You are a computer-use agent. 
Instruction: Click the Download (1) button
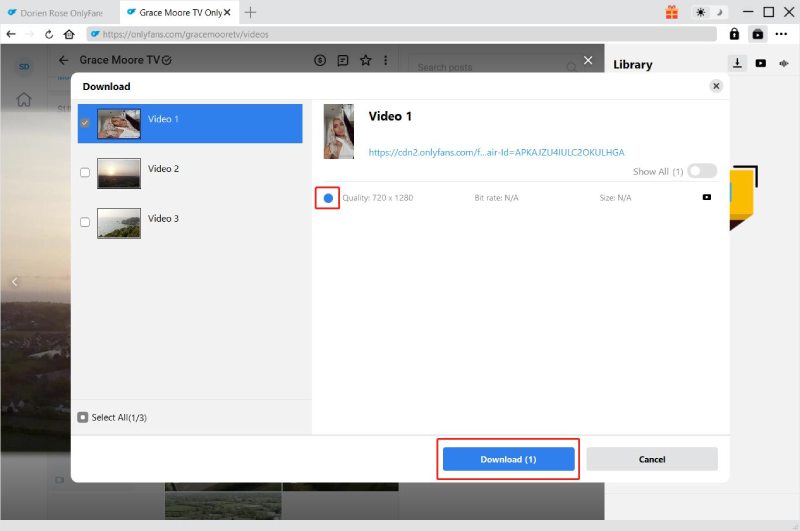tap(509, 459)
